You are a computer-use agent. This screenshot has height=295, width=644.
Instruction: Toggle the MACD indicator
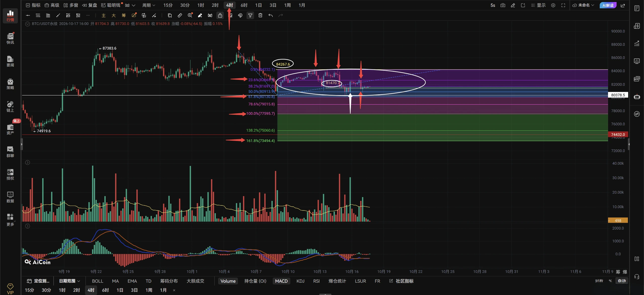281,281
